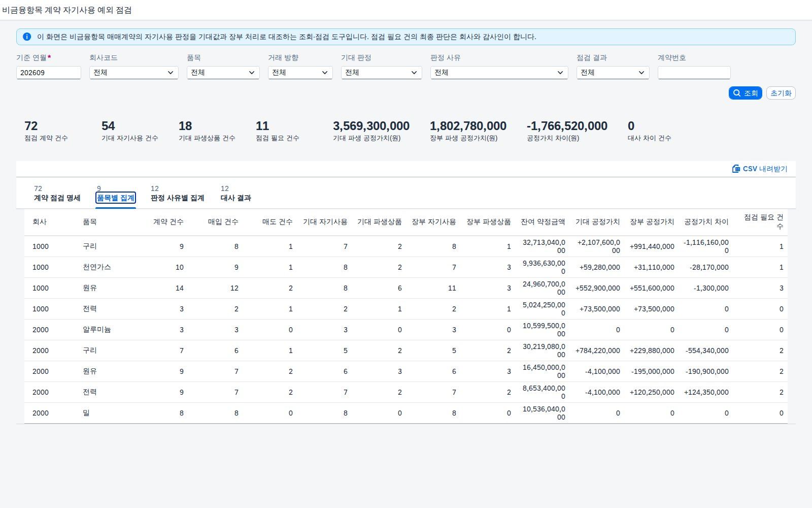Click the 천연가스 row cell

(97, 267)
